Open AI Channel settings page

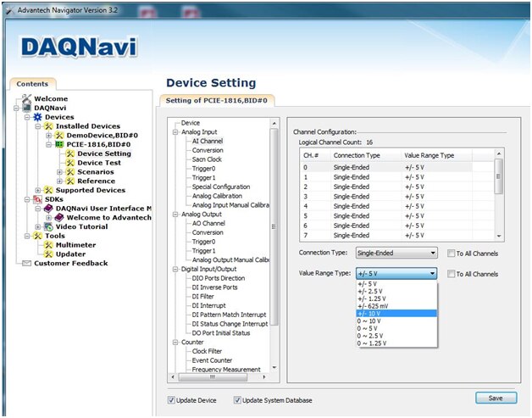click(208, 141)
